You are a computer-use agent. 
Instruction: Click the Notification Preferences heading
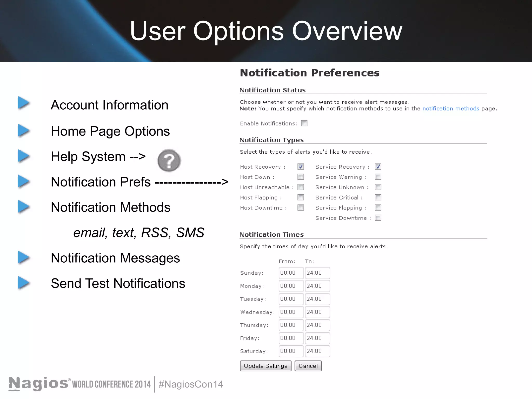(x=310, y=73)
